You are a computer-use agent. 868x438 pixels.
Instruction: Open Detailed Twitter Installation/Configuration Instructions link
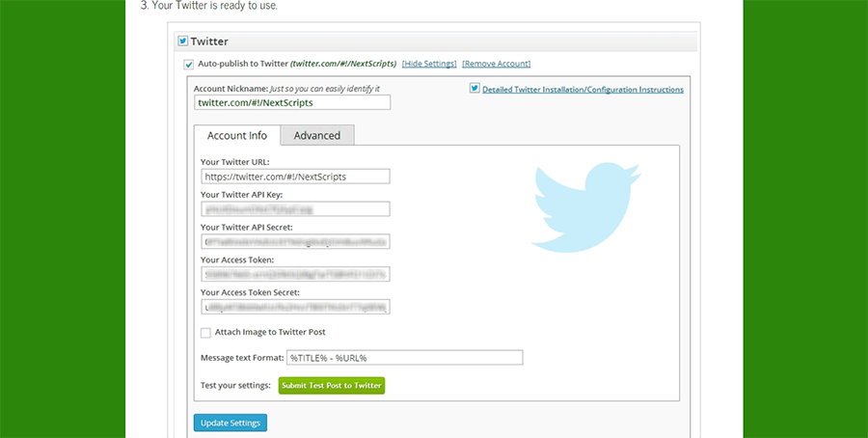point(583,89)
